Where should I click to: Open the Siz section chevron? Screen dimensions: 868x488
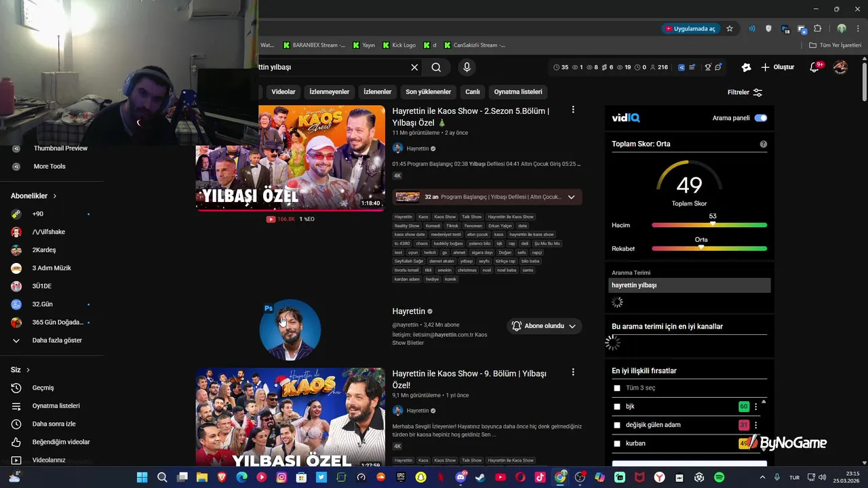coord(28,370)
